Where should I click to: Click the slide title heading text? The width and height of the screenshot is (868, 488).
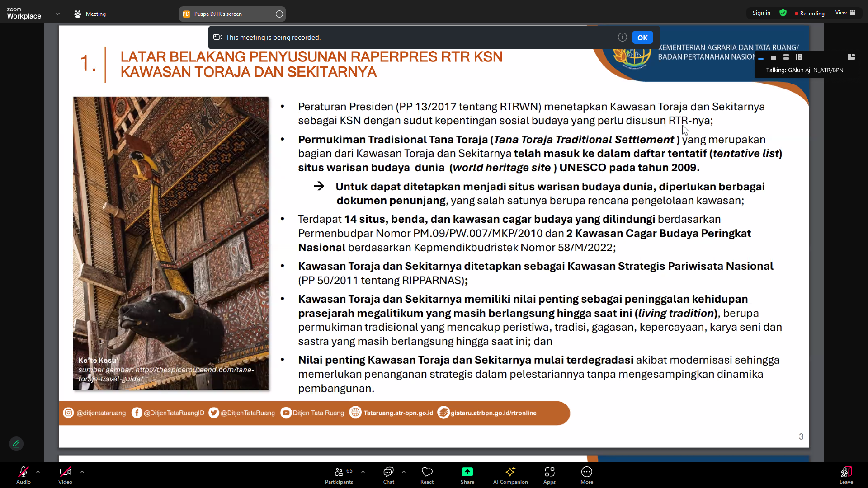[x=311, y=64]
